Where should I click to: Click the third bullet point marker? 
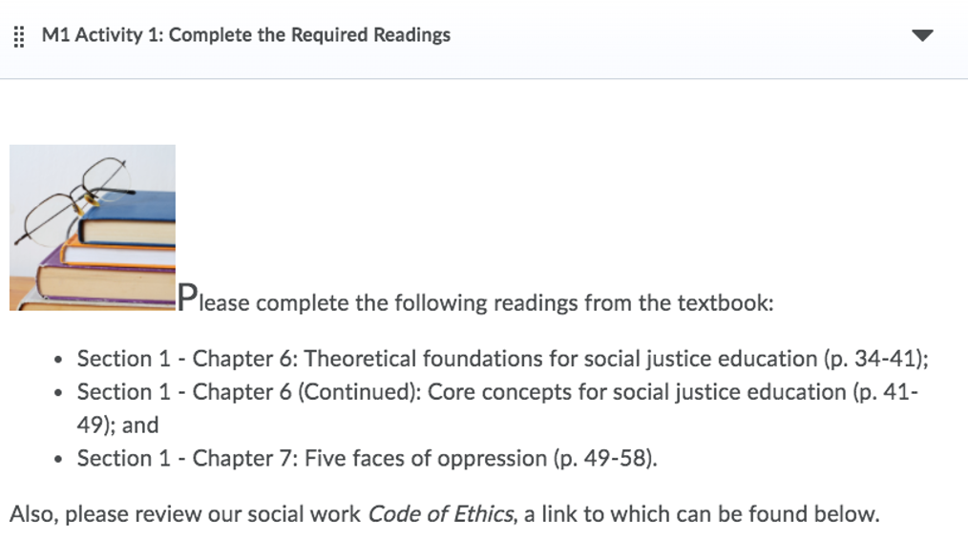click(58, 460)
